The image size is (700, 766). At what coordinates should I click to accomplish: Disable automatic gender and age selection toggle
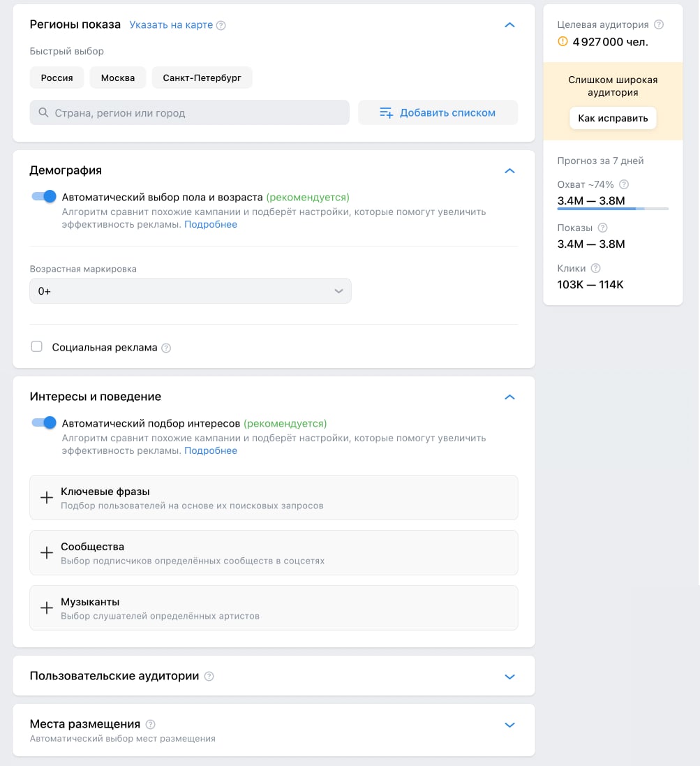click(x=43, y=197)
